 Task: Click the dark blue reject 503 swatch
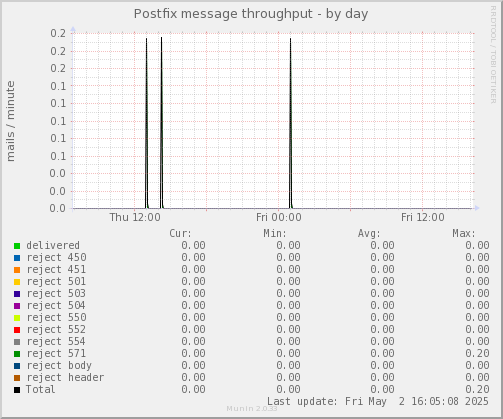point(17,294)
